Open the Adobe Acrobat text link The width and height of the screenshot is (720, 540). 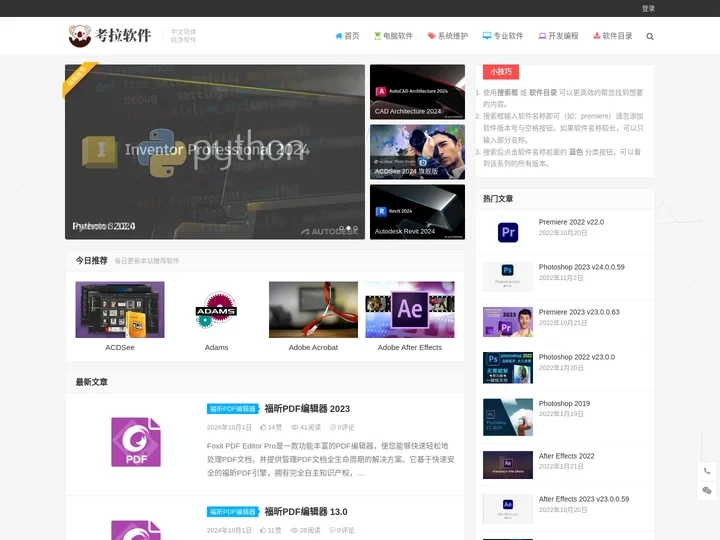click(313, 348)
